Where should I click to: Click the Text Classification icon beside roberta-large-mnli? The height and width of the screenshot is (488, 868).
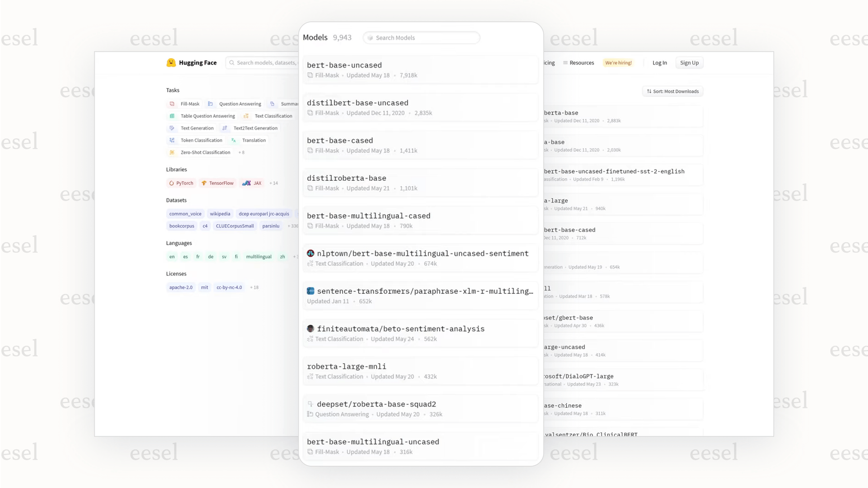pyautogui.click(x=310, y=376)
